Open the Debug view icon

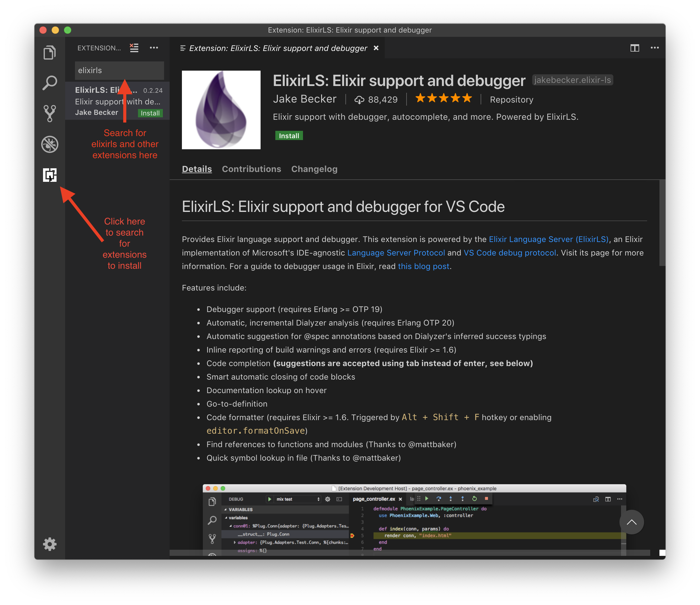(x=50, y=145)
